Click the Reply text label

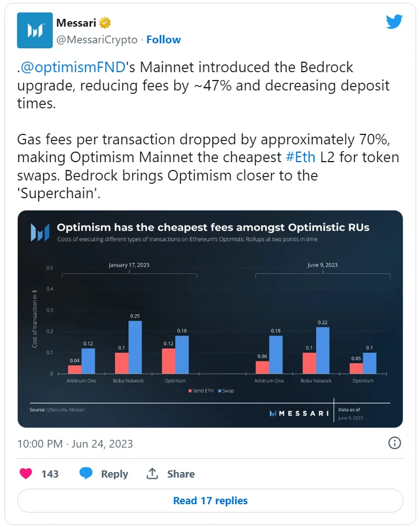(x=114, y=474)
